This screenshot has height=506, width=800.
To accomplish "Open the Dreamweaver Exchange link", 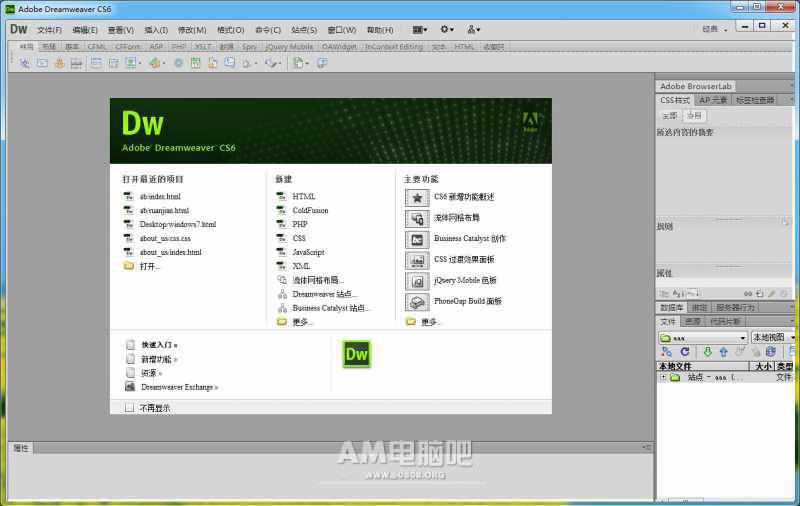I will click(x=179, y=387).
